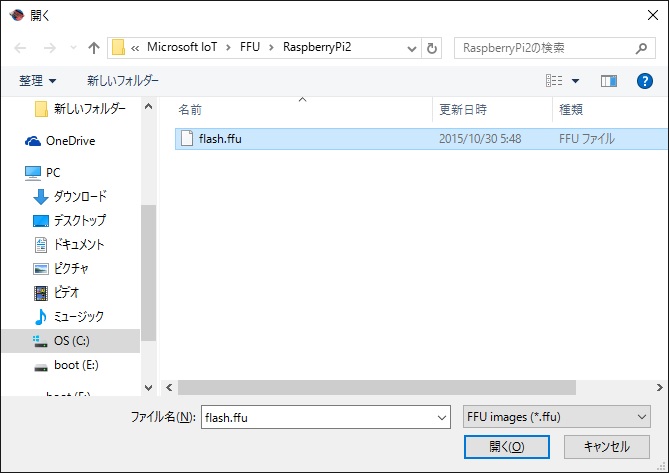Expand the address bar path dropdown
669x473 pixels.
(410, 48)
